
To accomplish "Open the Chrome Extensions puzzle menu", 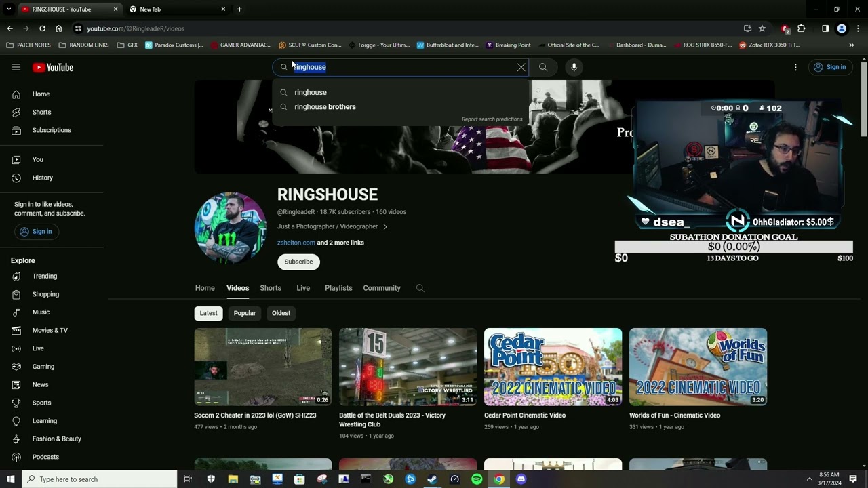I will (802, 28).
